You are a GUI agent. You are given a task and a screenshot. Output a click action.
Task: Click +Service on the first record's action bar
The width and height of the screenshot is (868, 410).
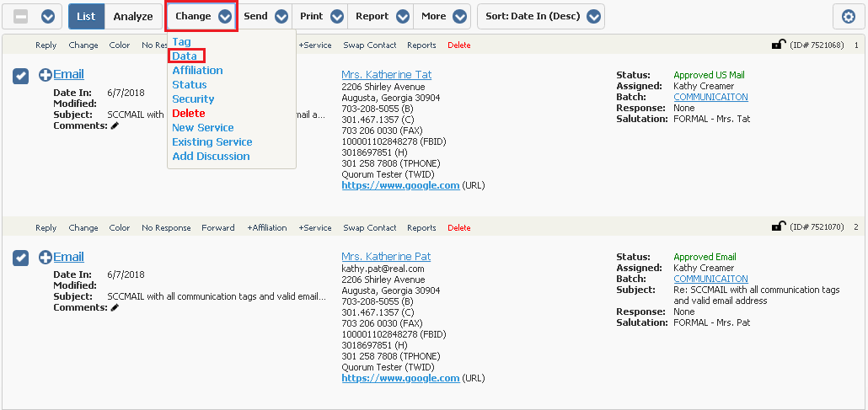[x=315, y=45]
